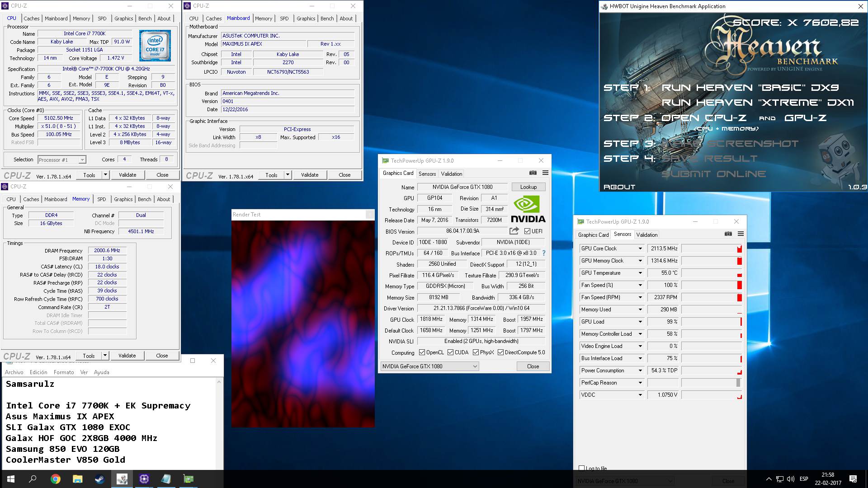The image size is (868, 488).
Task: Toggle the UEFI checkbox in GPU-Z
Action: pos(527,231)
